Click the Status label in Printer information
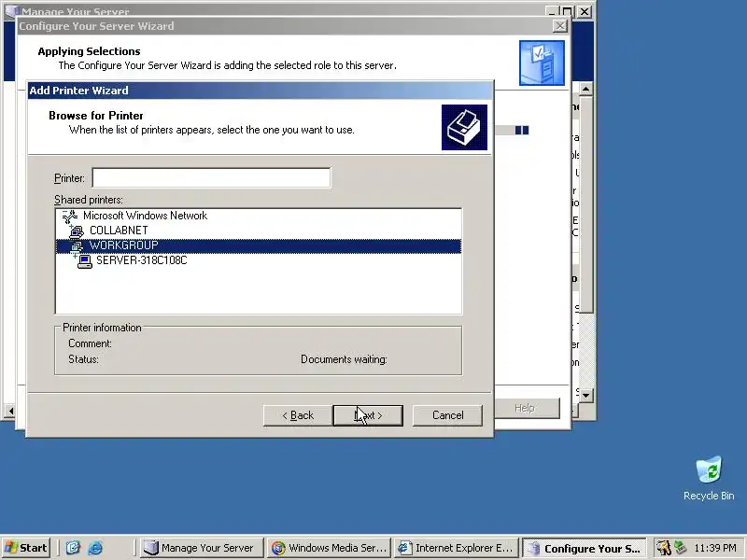This screenshot has width=747, height=560. (83, 359)
